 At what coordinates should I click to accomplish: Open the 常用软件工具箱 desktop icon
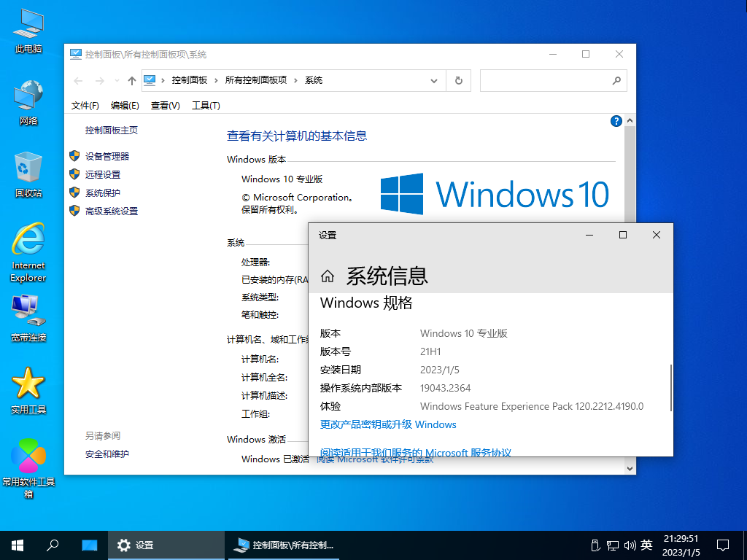[28, 468]
